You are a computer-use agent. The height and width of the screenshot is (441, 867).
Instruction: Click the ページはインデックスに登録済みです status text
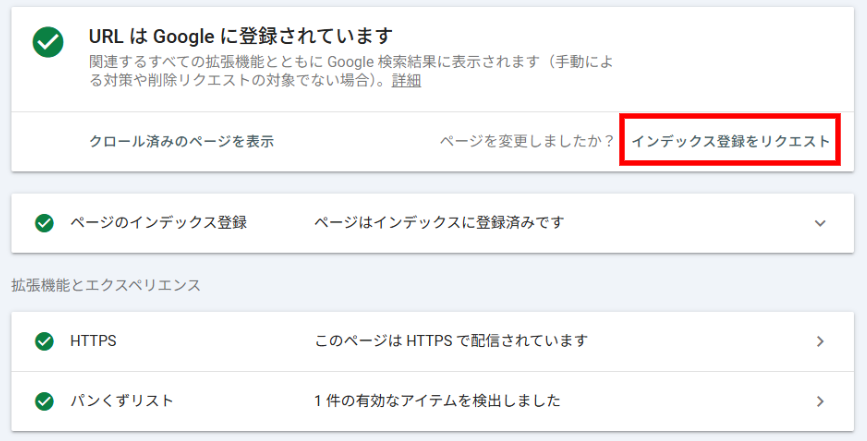[438, 223]
